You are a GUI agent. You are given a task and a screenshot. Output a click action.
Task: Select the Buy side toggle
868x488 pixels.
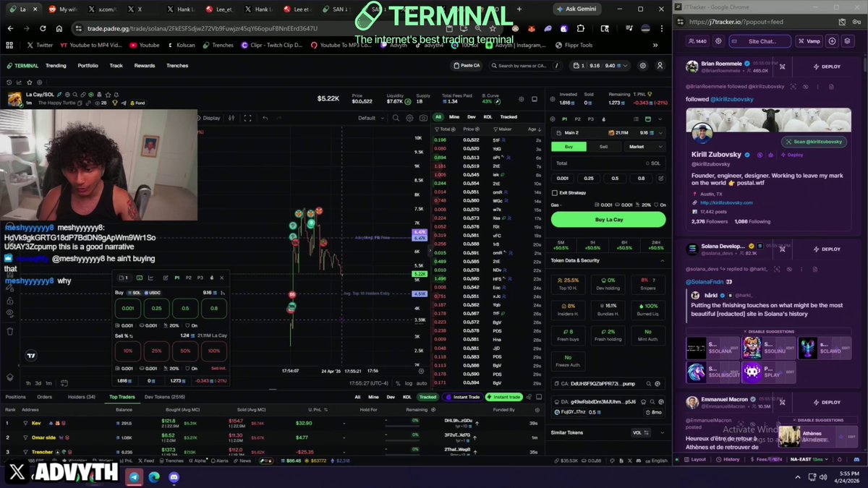[x=569, y=146]
